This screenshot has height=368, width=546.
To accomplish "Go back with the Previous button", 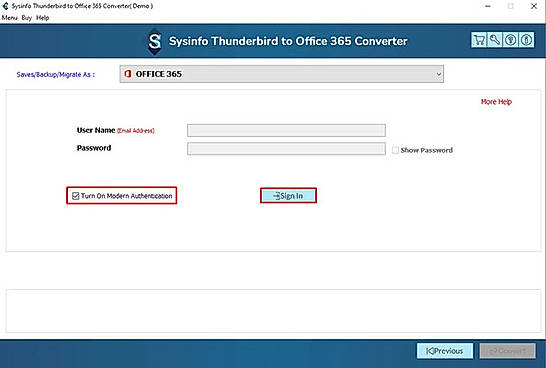I will pos(445,351).
